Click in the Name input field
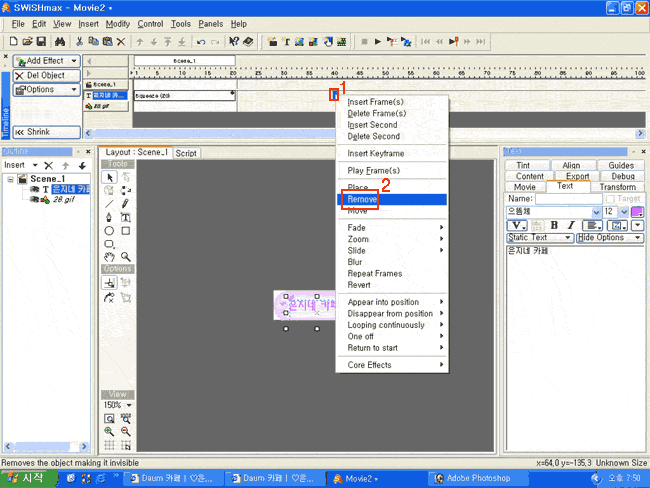Image resolution: width=650 pixels, height=488 pixels. [568, 199]
